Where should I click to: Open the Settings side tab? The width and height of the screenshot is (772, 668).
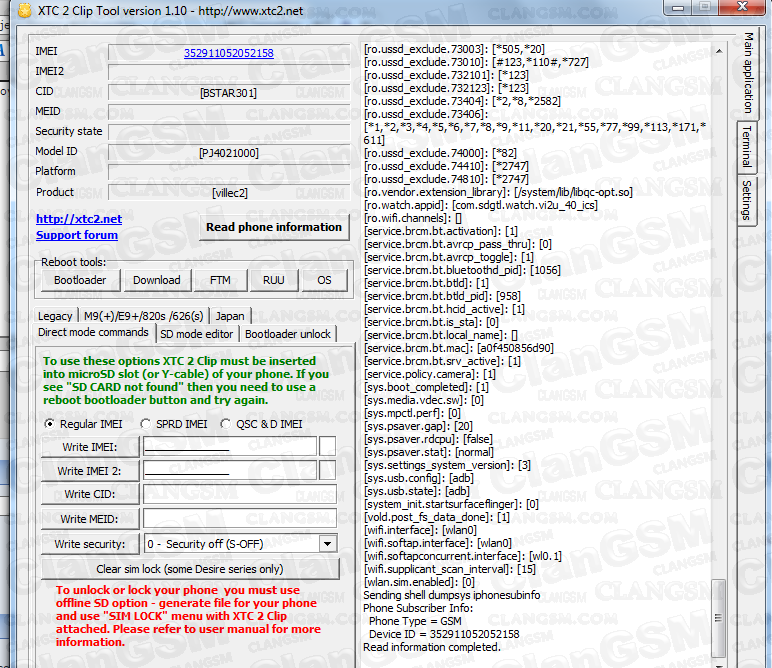(x=747, y=200)
